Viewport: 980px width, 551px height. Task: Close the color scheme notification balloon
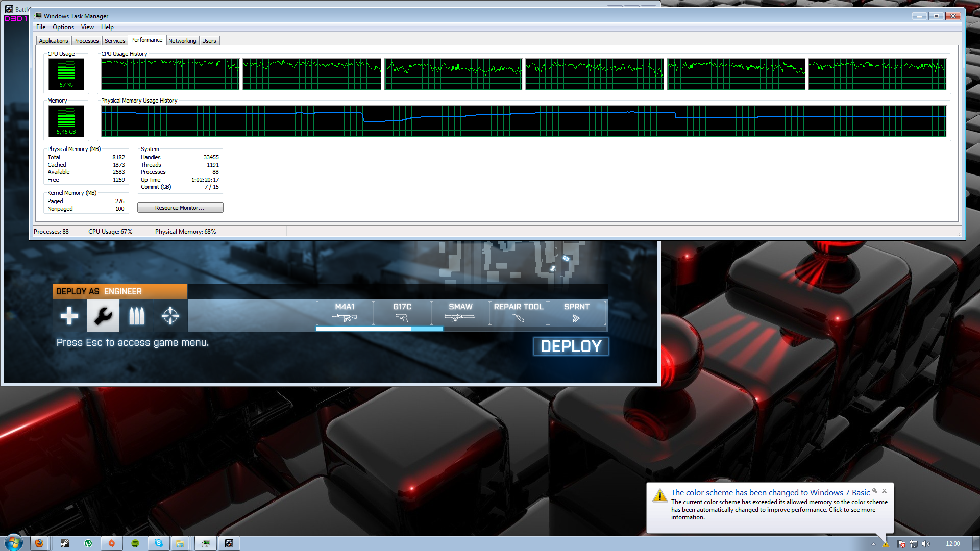[x=885, y=491]
